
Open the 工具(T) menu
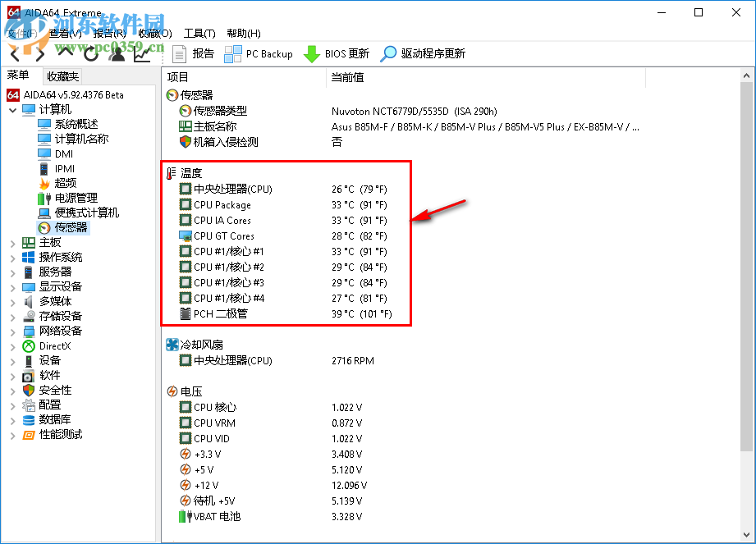click(x=201, y=33)
